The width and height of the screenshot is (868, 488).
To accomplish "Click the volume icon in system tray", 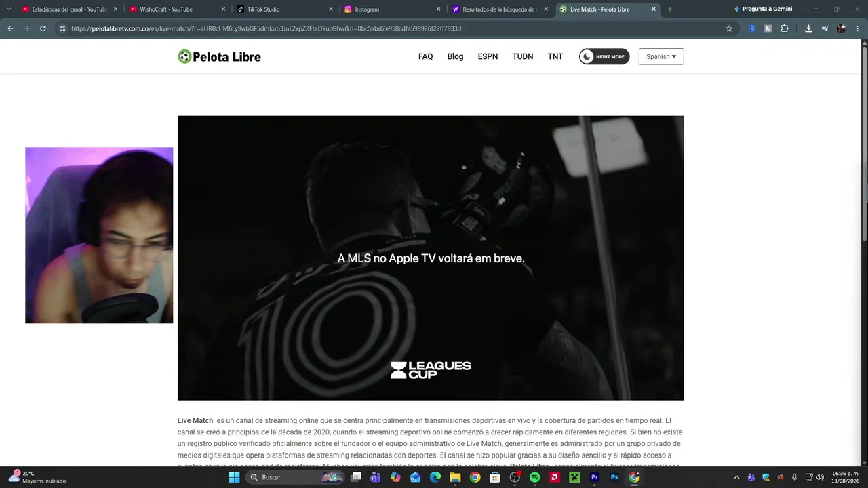I will click(820, 477).
